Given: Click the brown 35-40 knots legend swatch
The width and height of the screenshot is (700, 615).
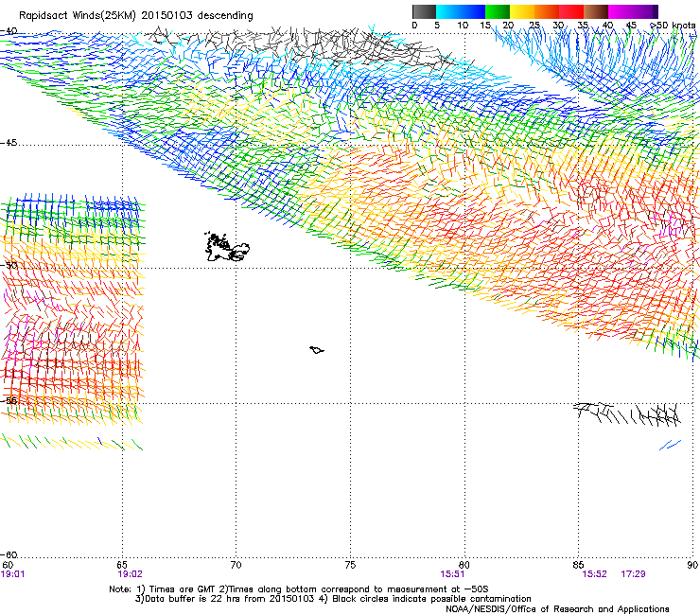Looking at the screenshot, I should point(596,11).
